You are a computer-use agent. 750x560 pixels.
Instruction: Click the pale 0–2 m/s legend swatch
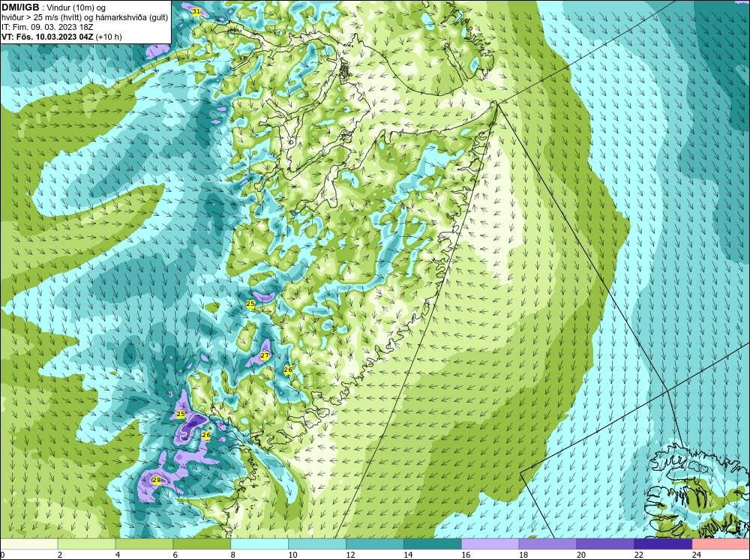click(x=28, y=544)
